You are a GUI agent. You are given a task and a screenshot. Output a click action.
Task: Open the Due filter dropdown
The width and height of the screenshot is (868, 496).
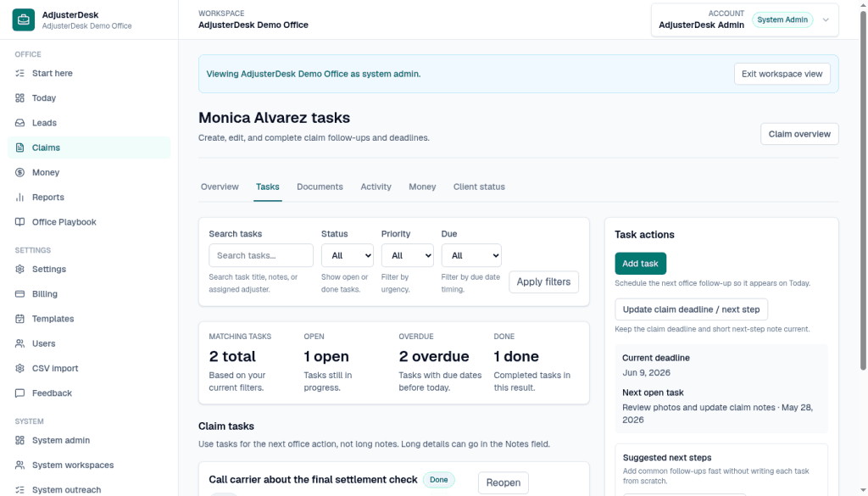[471, 255]
